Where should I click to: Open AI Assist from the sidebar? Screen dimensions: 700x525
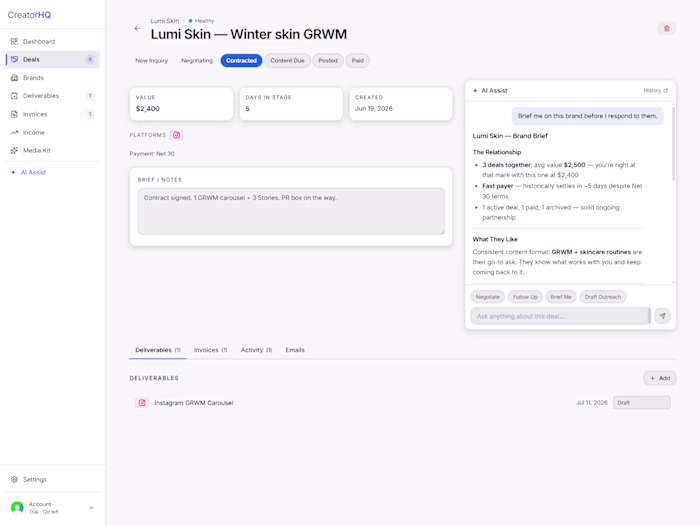53,172
